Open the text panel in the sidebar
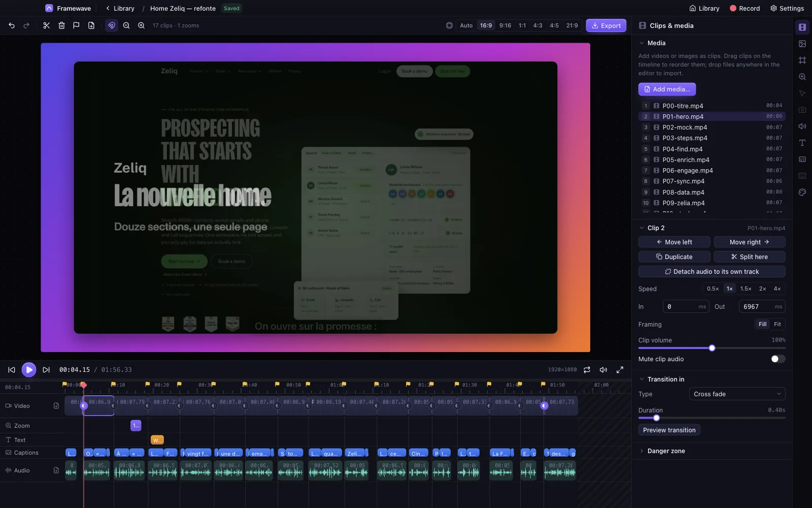Image resolution: width=812 pixels, height=508 pixels. pyautogui.click(x=802, y=143)
